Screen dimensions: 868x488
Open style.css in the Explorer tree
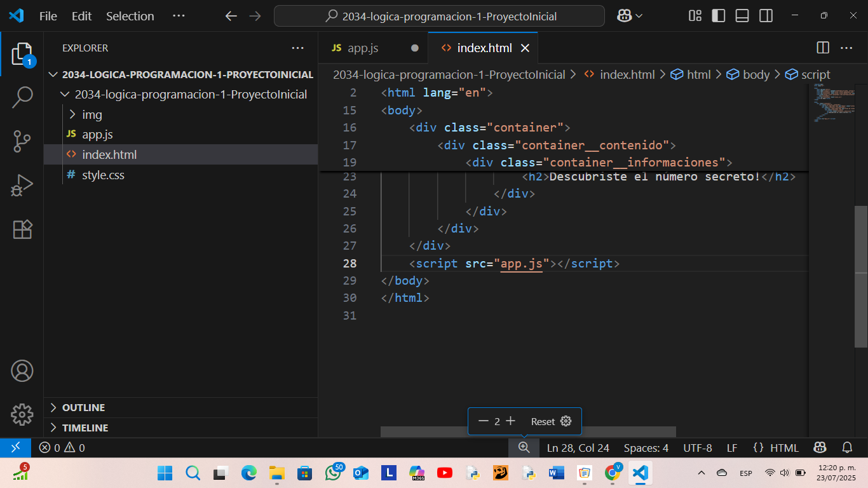coord(181,175)
